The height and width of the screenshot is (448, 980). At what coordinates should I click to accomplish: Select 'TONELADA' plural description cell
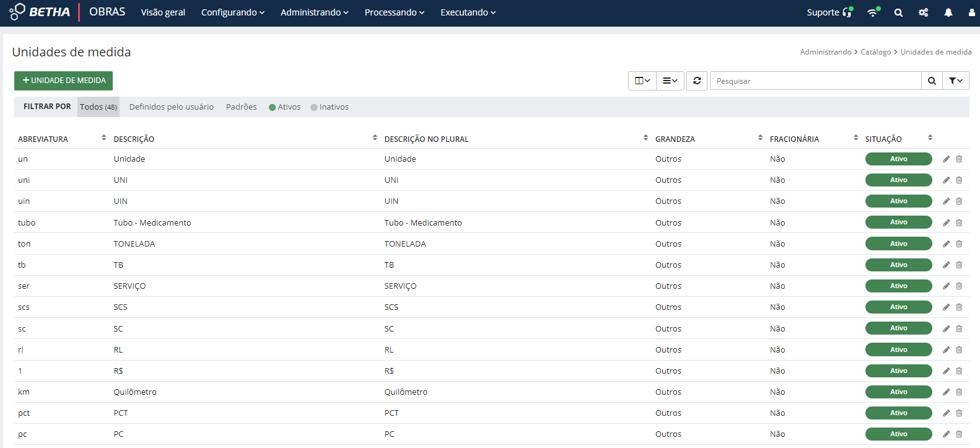point(405,244)
